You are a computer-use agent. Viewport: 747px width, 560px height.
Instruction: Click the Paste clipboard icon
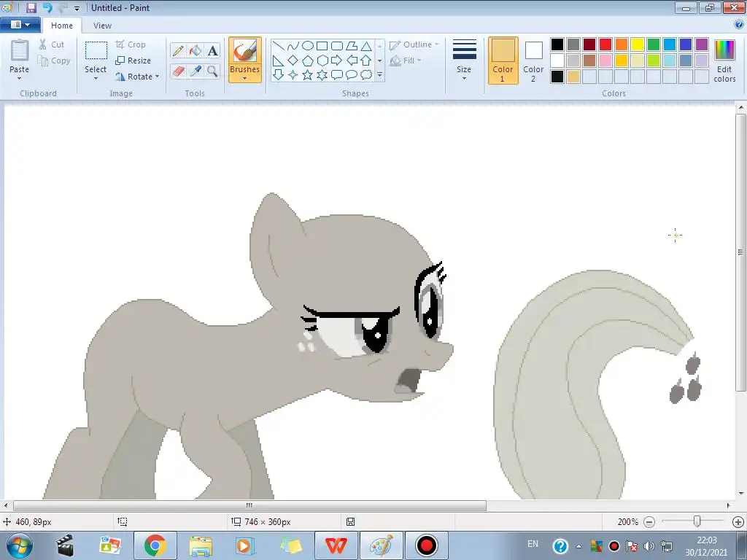[x=20, y=50]
